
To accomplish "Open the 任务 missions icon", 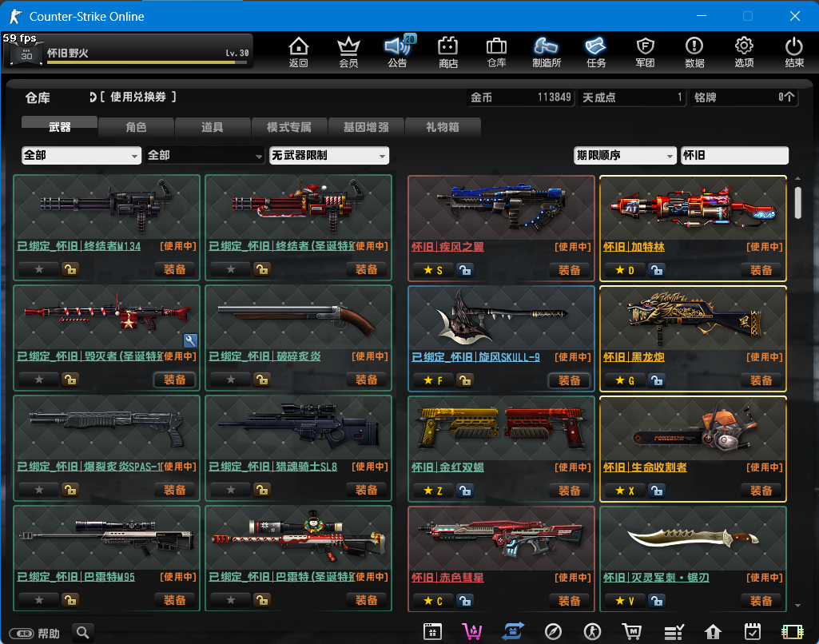I will [595, 52].
